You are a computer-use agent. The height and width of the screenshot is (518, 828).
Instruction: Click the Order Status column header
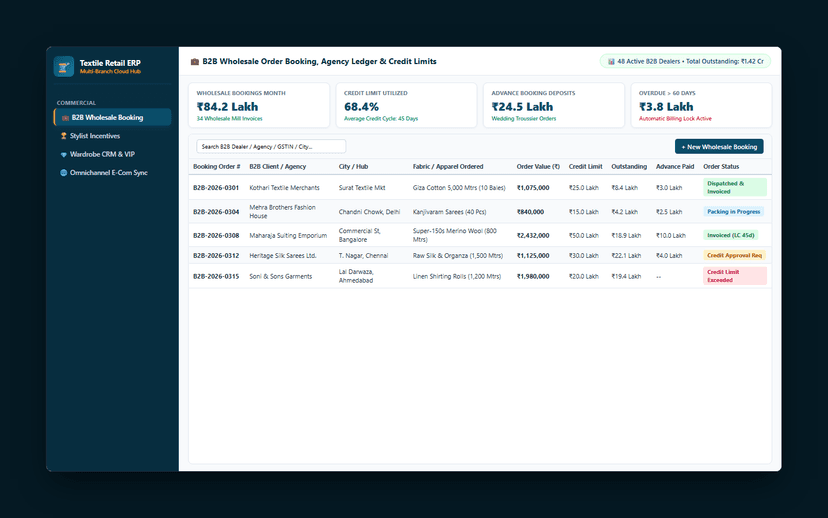pos(721,166)
